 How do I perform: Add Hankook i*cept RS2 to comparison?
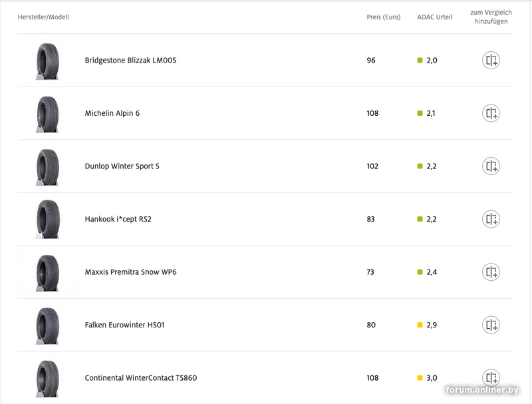491,219
